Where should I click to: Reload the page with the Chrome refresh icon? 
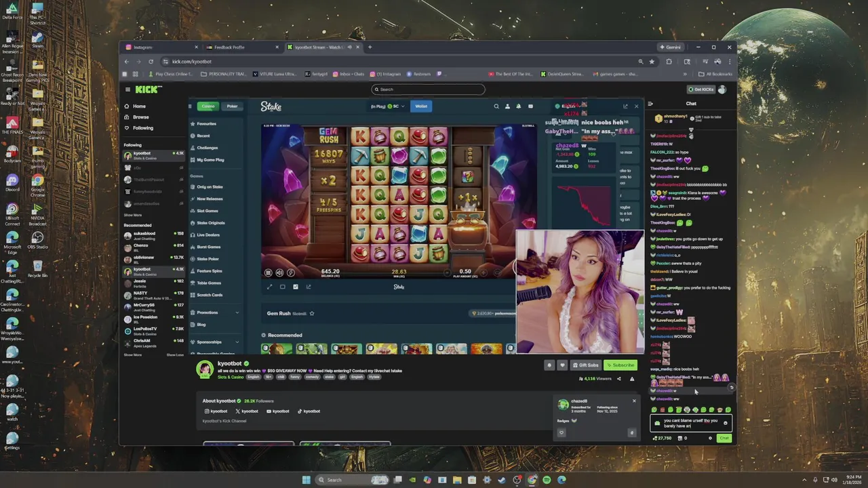click(151, 62)
